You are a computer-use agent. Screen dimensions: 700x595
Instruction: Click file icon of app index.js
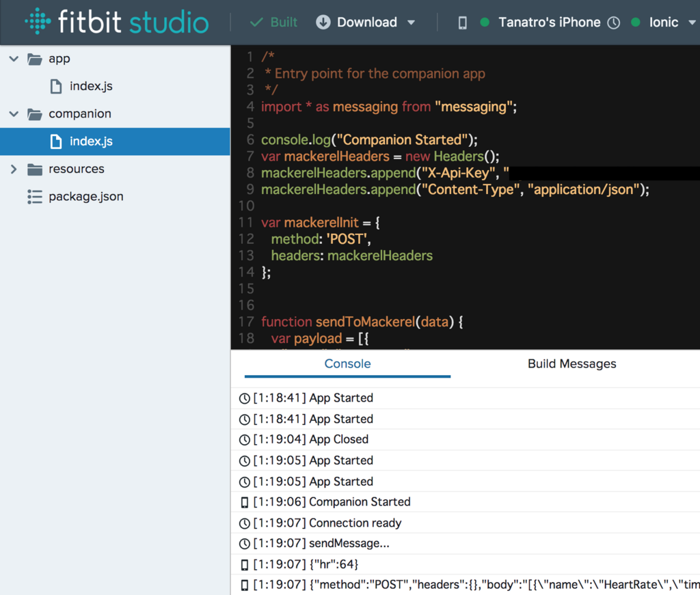tap(56, 86)
